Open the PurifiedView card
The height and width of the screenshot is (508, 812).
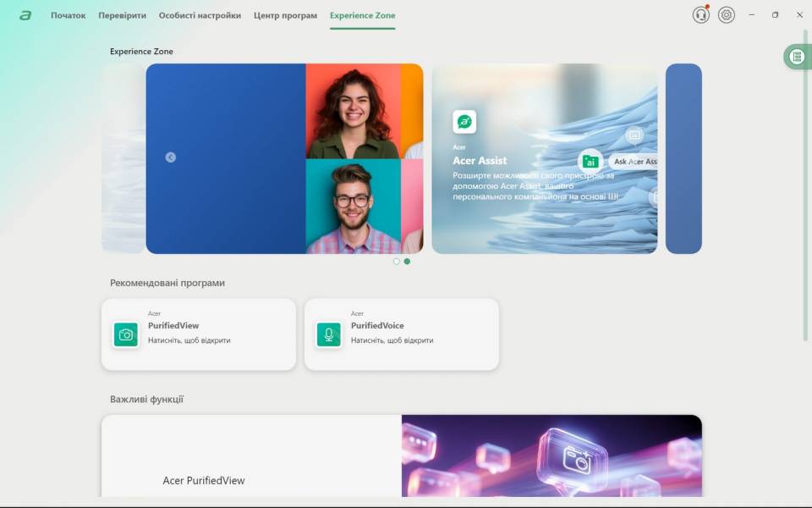click(x=199, y=334)
